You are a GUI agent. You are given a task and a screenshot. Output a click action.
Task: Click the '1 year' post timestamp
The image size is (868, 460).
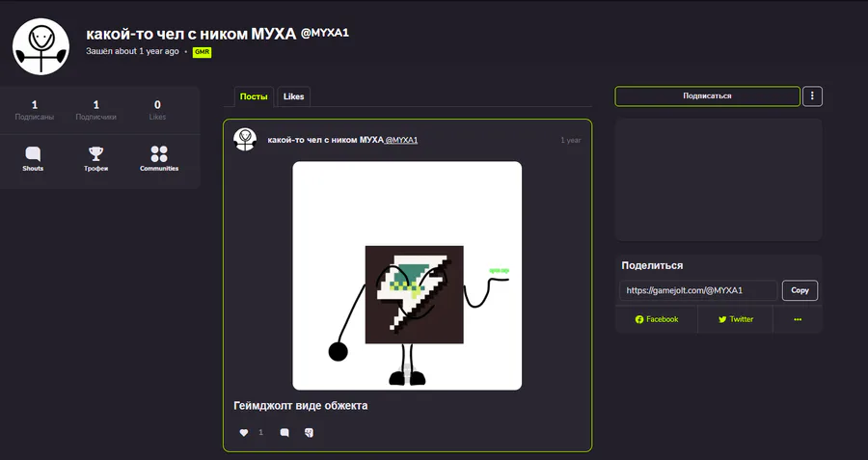571,140
